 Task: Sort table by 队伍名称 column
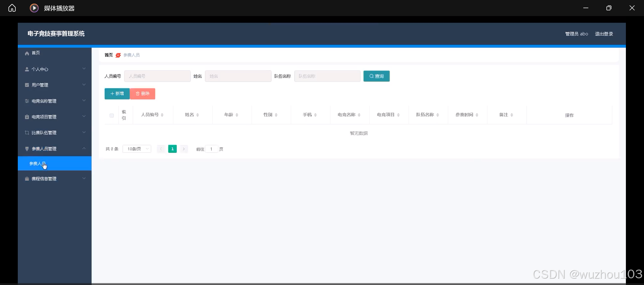click(x=438, y=115)
